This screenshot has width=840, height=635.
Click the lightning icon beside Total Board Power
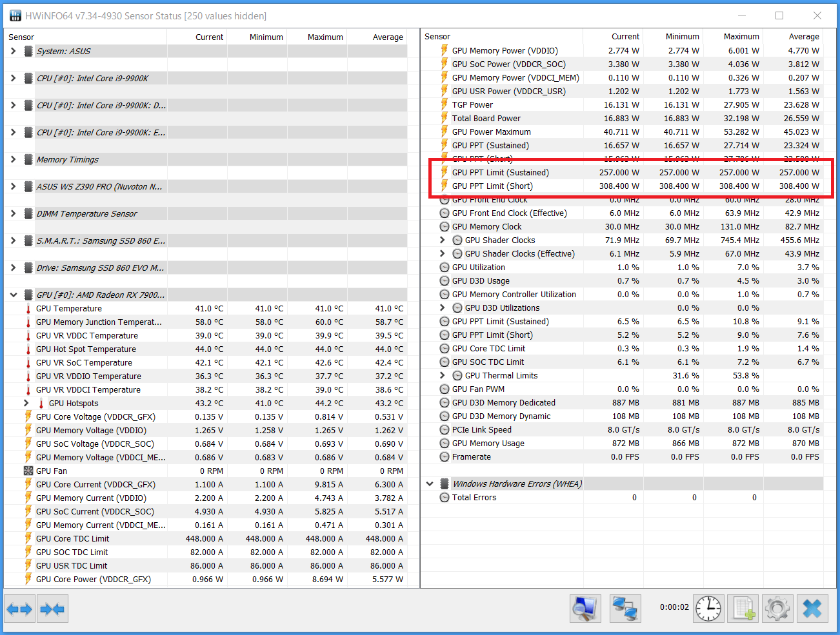pyautogui.click(x=445, y=118)
